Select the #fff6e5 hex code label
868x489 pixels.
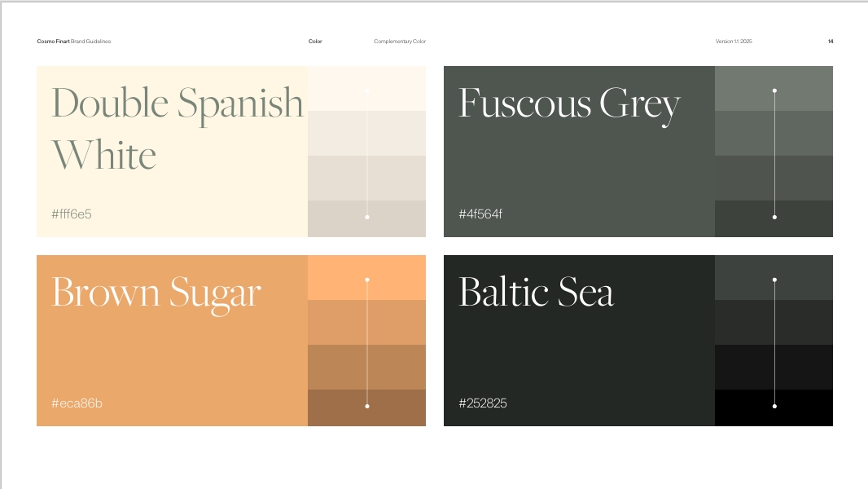pyautogui.click(x=72, y=214)
